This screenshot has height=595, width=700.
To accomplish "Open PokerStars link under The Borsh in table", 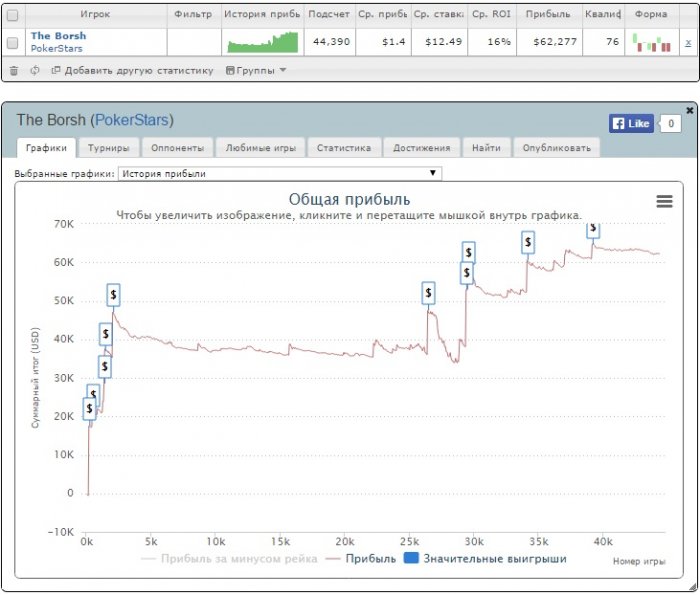I will (57, 48).
